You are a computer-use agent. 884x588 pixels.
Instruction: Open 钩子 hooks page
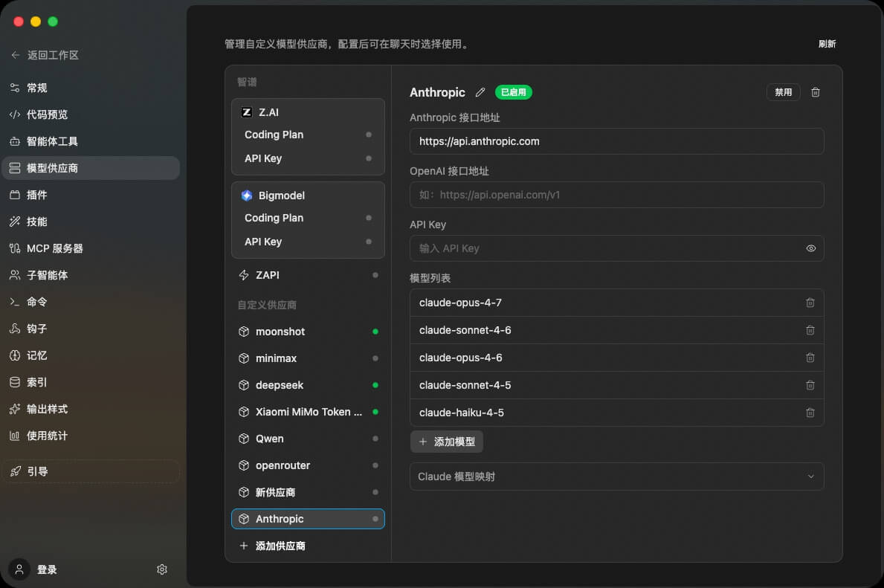pyautogui.click(x=91, y=329)
